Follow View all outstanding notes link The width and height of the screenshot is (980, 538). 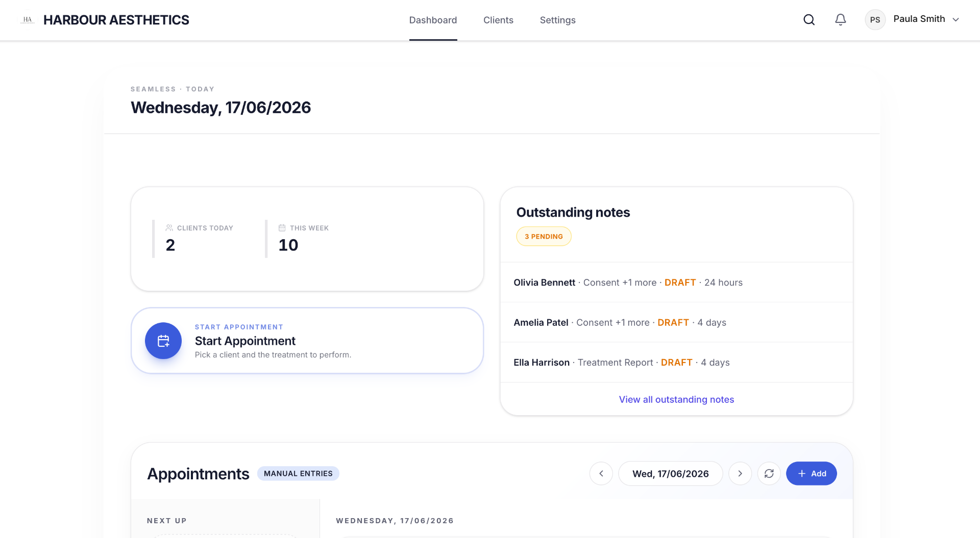click(x=676, y=399)
